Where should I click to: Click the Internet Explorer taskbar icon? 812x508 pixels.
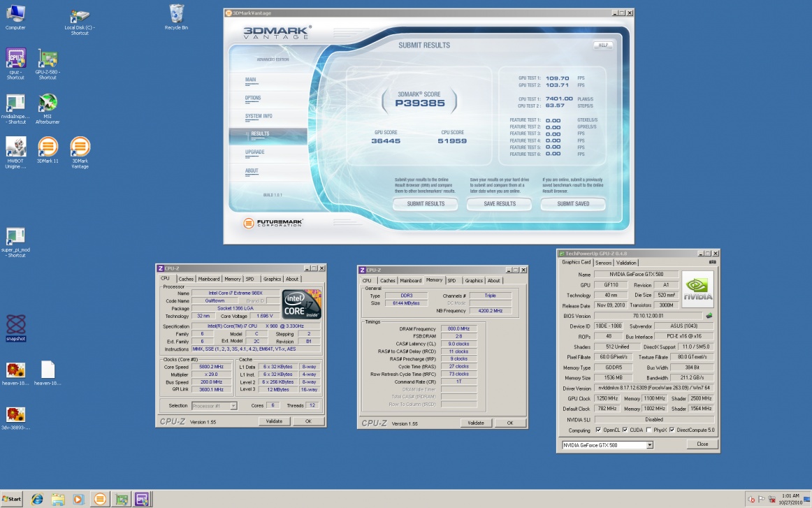[37, 499]
